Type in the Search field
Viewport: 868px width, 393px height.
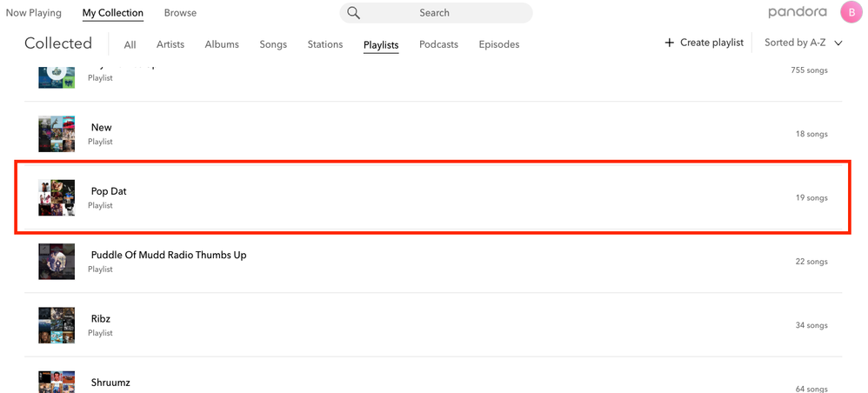(x=444, y=13)
